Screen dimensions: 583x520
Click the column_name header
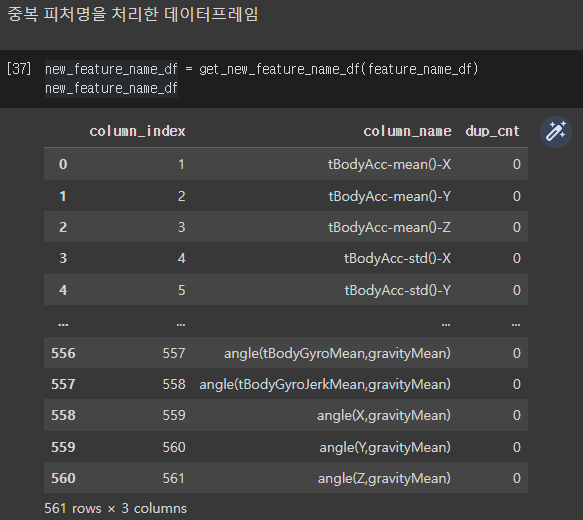coord(407,131)
